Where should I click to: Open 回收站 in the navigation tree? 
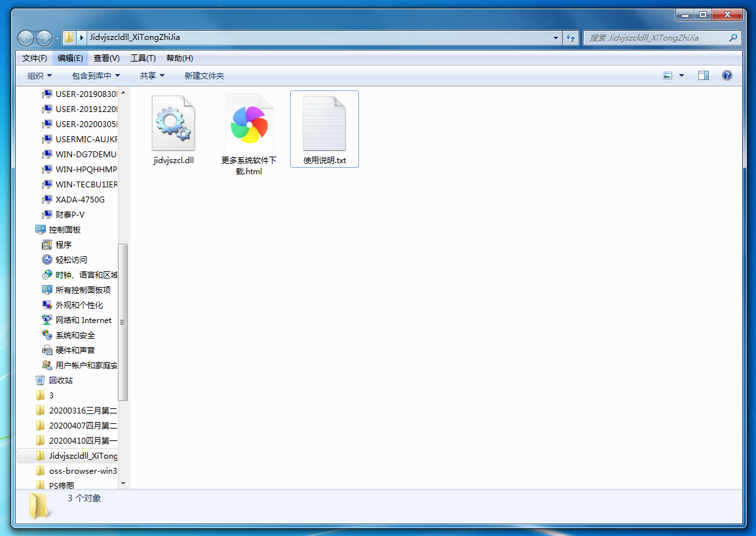click(x=54, y=380)
